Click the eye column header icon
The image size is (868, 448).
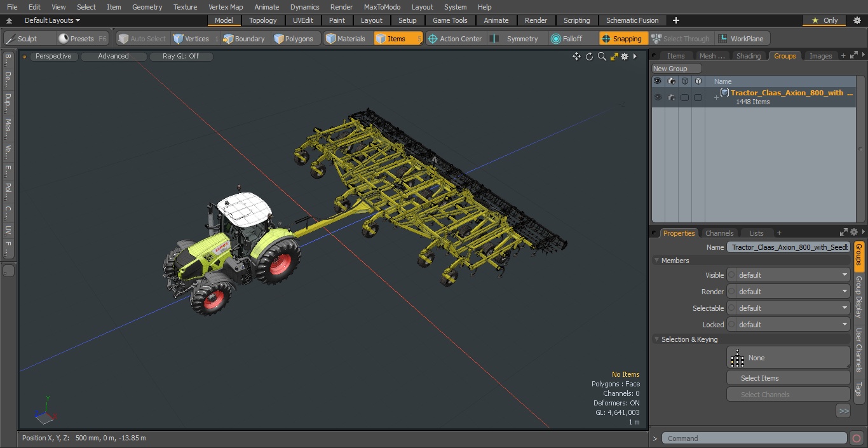coord(658,81)
